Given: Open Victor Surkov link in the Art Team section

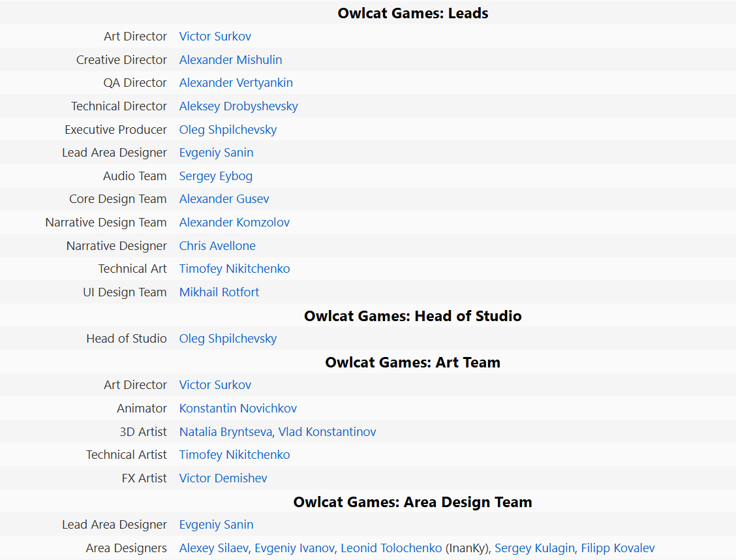Looking at the screenshot, I should pos(215,385).
